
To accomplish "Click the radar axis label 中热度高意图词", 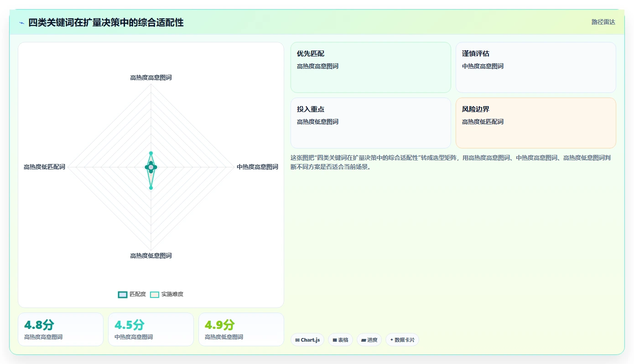I will pyautogui.click(x=257, y=167).
